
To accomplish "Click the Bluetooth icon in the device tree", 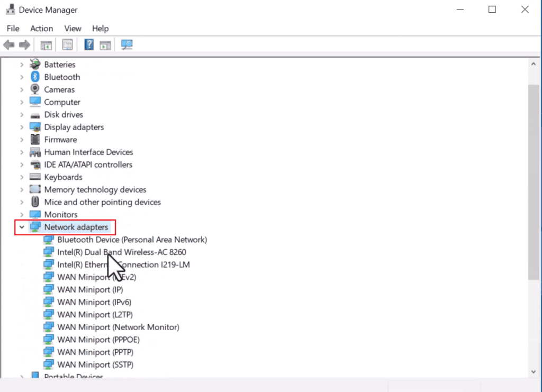I will [x=35, y=77].
